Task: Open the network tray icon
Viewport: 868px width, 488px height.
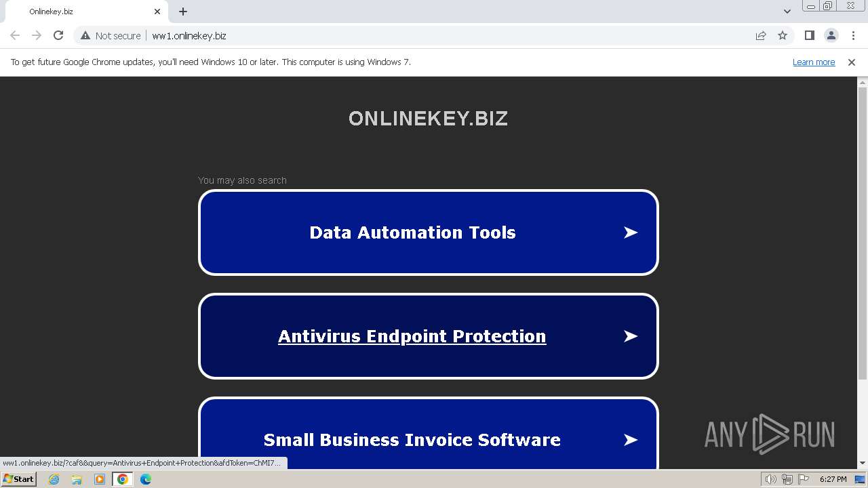Action: [787, 479]
